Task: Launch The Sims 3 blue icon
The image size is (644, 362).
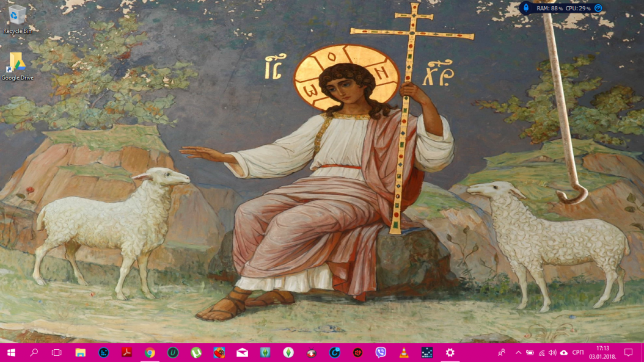Action: pyautogui.click(x=265, y=353)
